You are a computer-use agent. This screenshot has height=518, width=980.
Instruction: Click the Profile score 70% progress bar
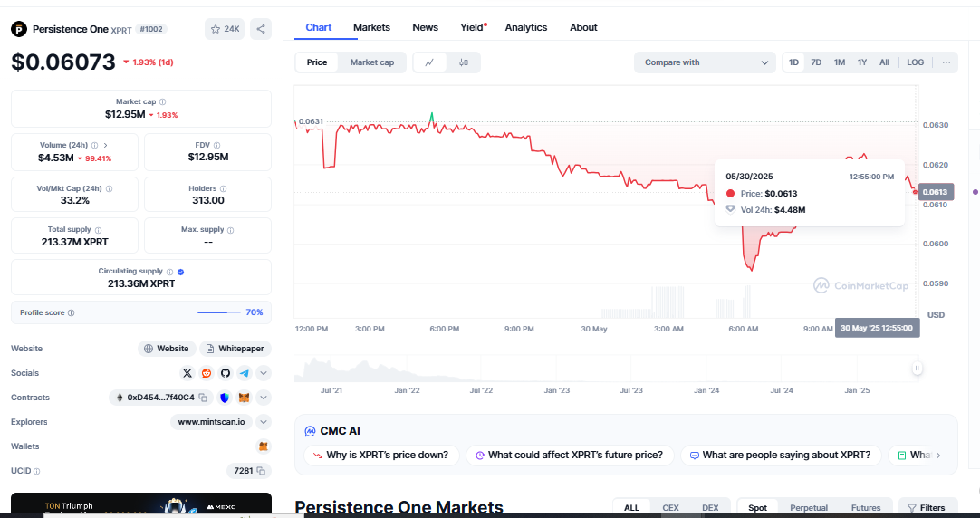[x=219, y=312]
